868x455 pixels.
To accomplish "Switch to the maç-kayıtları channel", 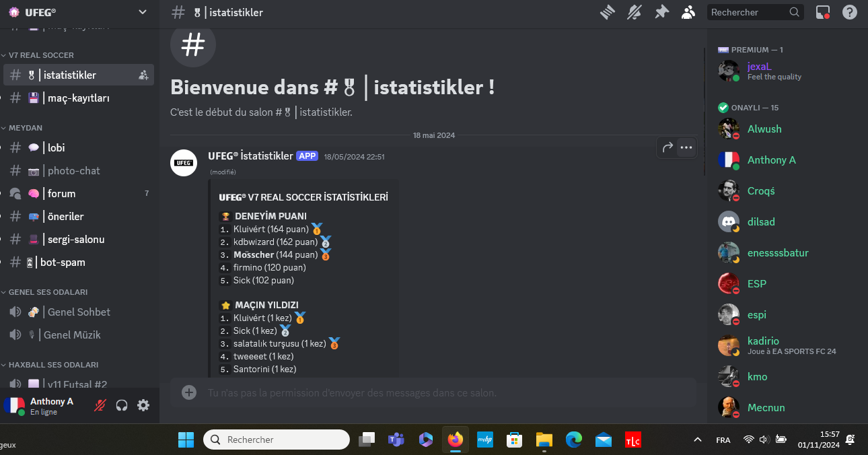I will [x=78, y=98].
